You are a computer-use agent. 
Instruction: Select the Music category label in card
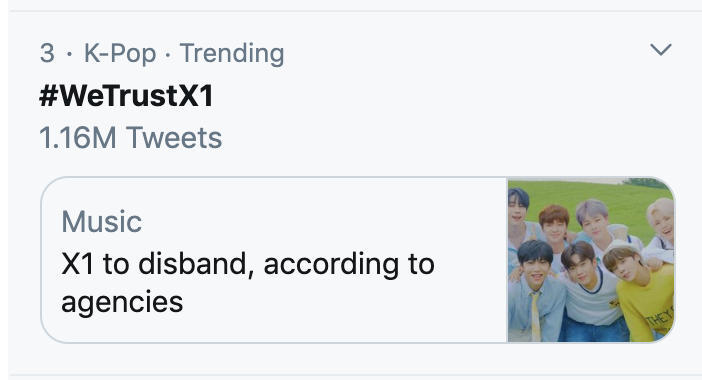pyautogui.click(x=102, y=222)
